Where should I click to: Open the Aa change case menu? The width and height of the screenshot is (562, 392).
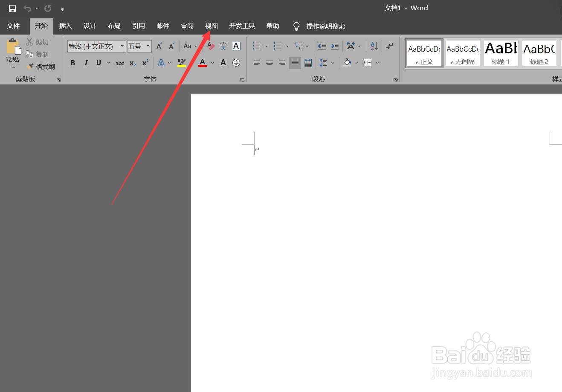[x=190, y=46]
